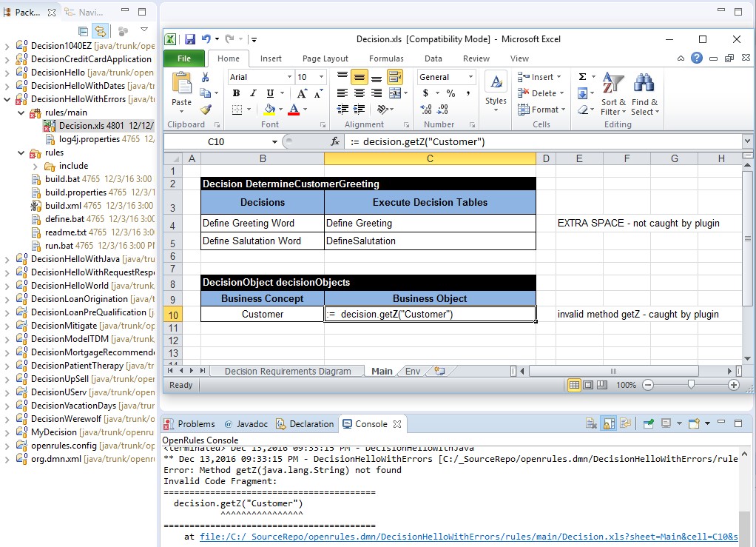Switch to the Insert ribbon tab
The image size is (756, 547).
[x=271, y=58]
